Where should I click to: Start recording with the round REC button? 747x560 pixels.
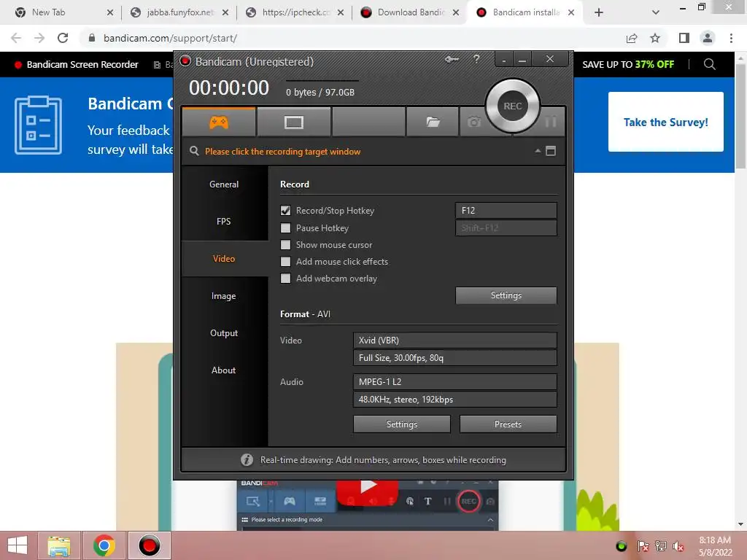(x=513, y=106)
